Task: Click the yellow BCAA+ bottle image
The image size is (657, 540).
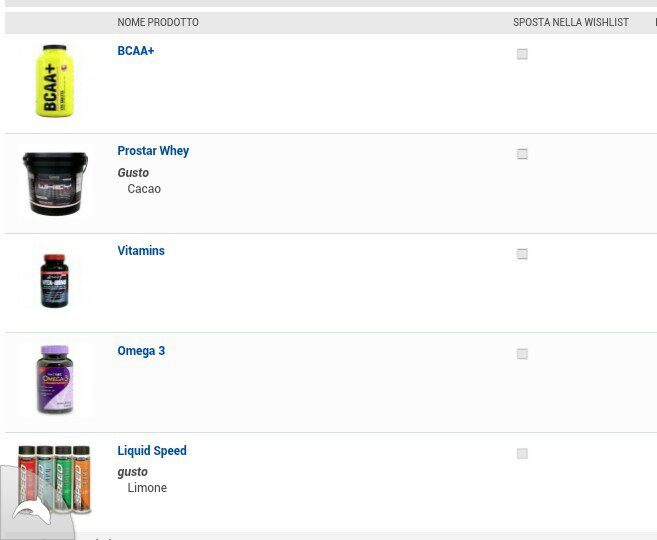Action: click(x=55, y=81)
